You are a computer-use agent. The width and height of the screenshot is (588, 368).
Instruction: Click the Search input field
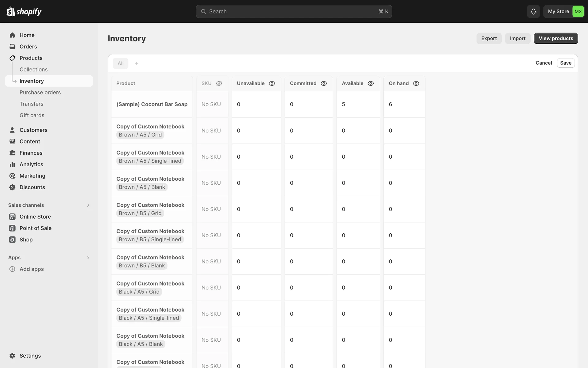click(294, 12)
